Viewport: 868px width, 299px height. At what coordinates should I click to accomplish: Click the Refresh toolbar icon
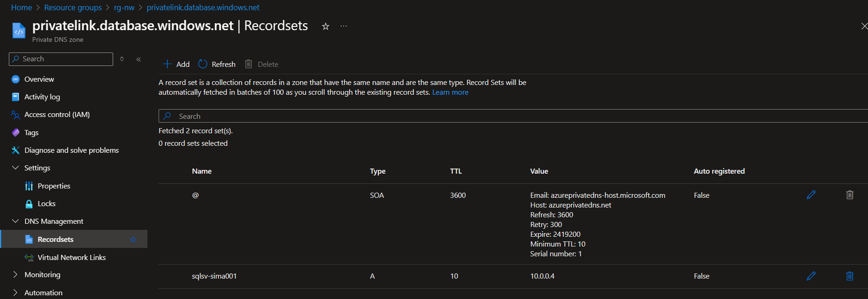203,64
